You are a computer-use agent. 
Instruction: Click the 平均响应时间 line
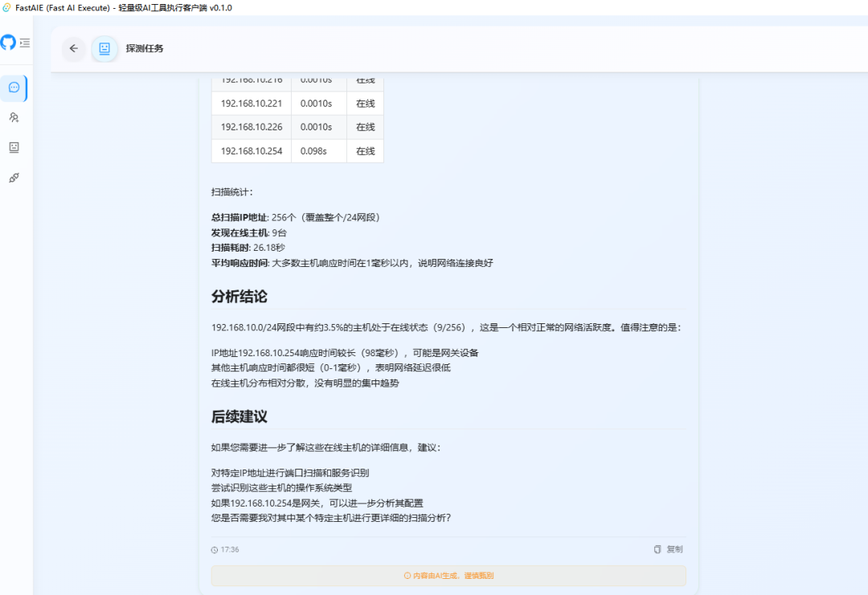(x=352, y=263)
